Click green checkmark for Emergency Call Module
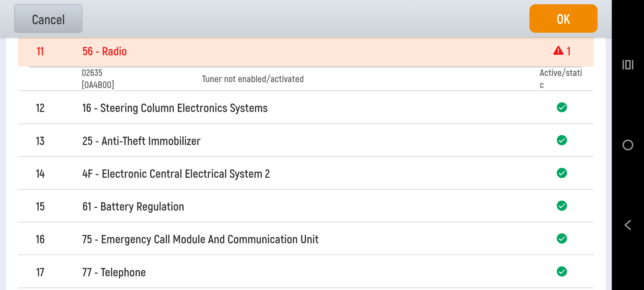The width and height of the screenshot is (644, 290). tap(562, 238)
